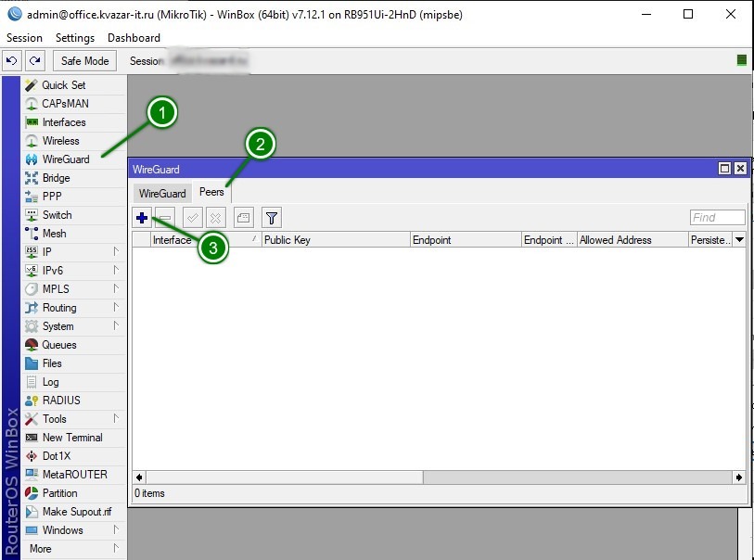Image resolution: width=754 pixels, height=560 pixels.
Task: Open the Dashboard menu
Action: pyautogui.click(x=134, y=38)
